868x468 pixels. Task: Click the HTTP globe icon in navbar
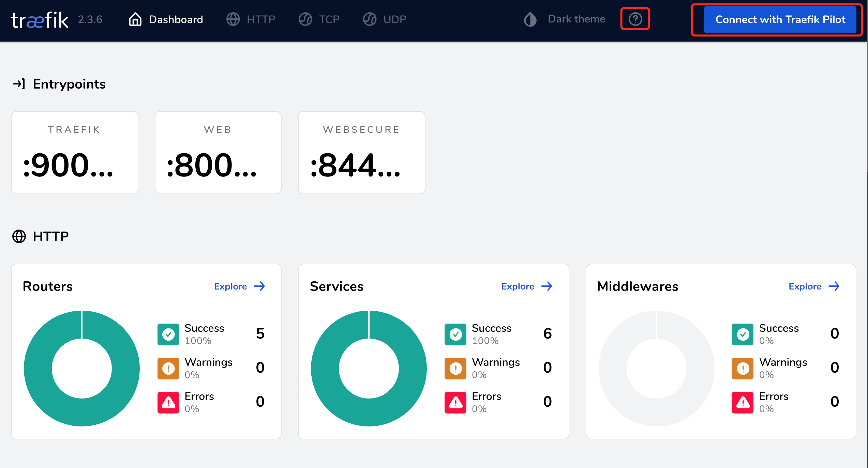pyautogui.click(x=233, y=19)
